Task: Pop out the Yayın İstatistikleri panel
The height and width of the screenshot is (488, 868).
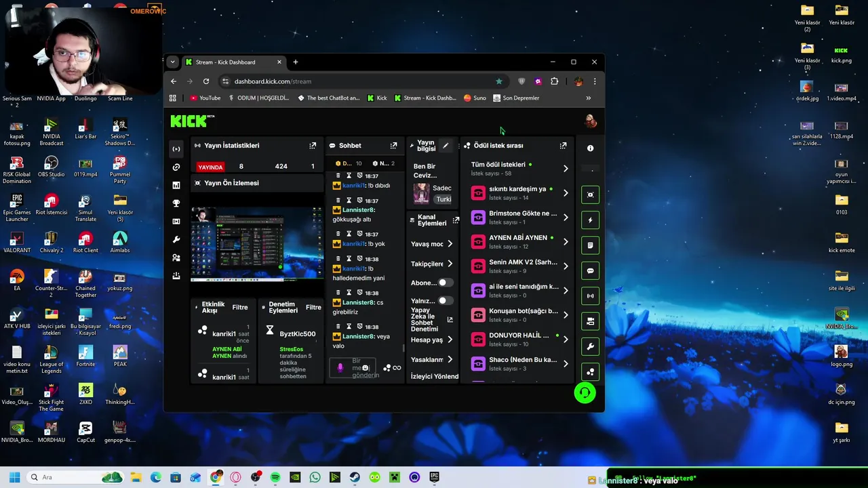Action: 313,146
